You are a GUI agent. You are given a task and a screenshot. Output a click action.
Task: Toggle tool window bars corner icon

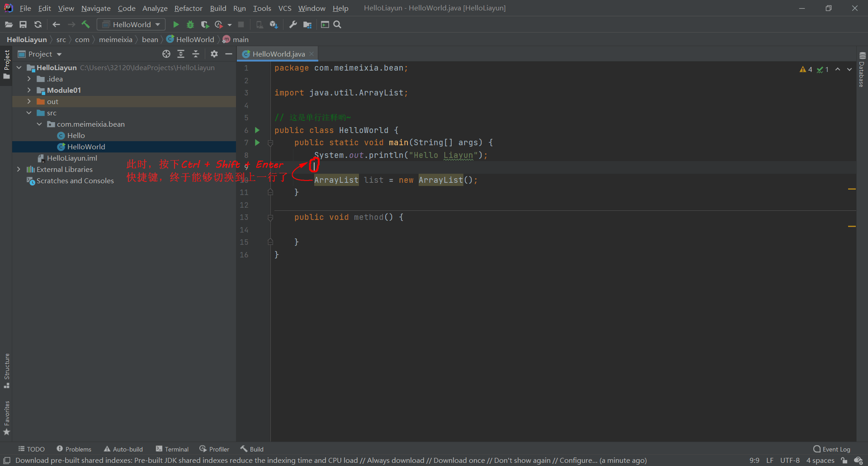(7, 461)
